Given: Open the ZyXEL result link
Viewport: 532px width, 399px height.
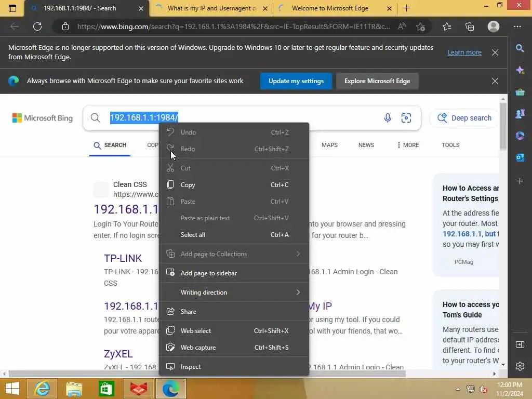Looking at the screenshot, I should pos(118,354).
